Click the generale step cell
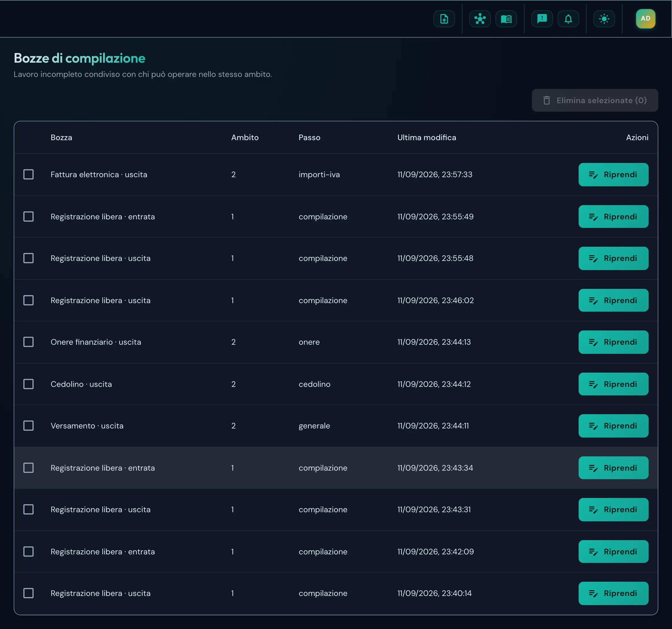Screen dimensions: 672x629 tap(314, 426)
